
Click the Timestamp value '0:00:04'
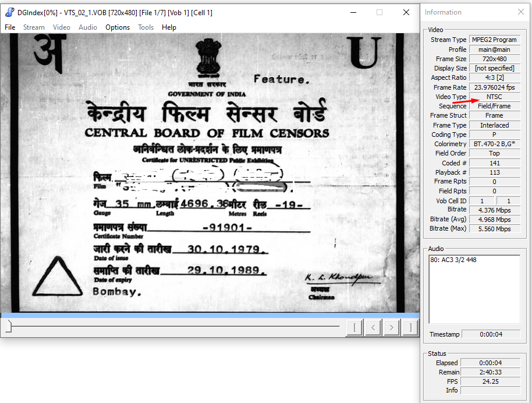click(491, 334)
